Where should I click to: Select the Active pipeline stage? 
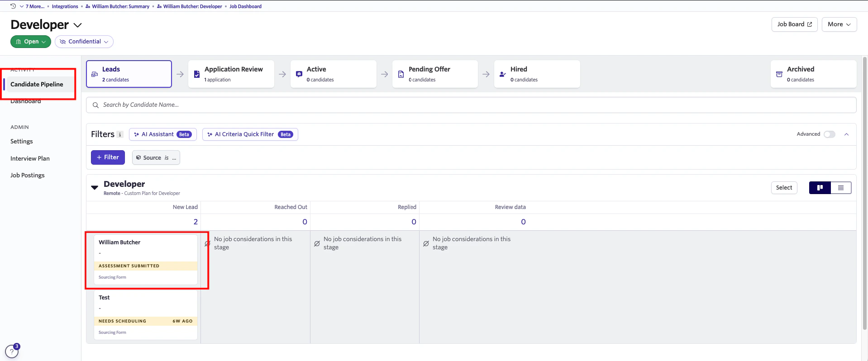[x=334, y=74]
